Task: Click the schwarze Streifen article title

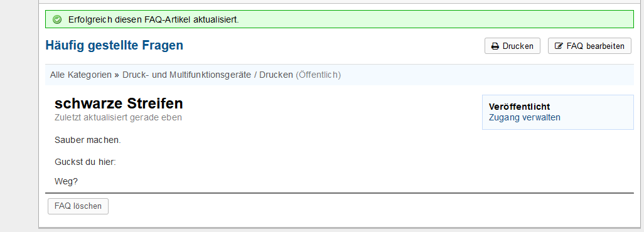Action: pos(119,103)
